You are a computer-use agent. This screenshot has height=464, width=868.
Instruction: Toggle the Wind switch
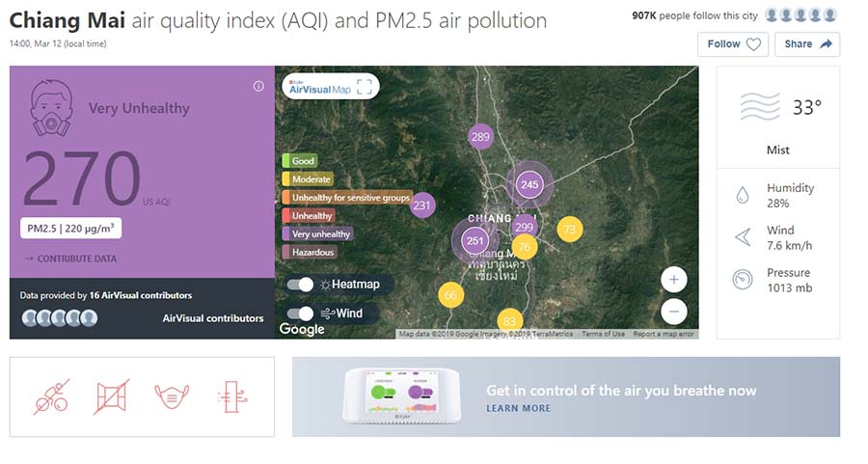pos(300,314)
